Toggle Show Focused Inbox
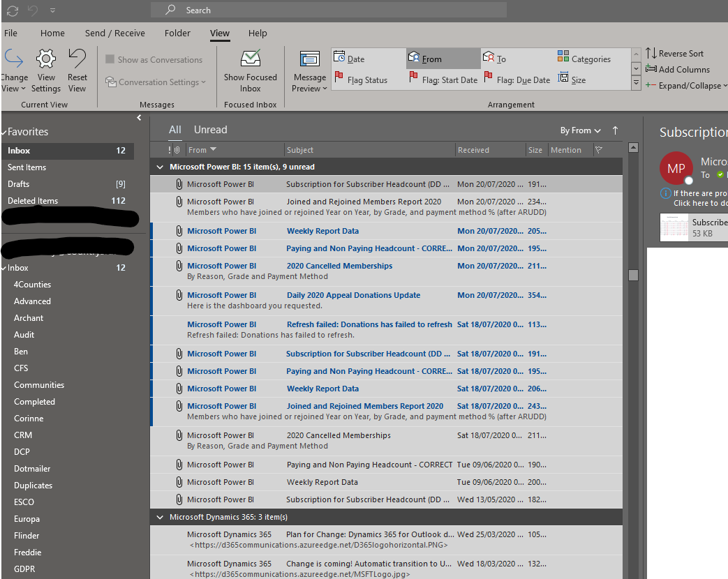 [251, 70]
